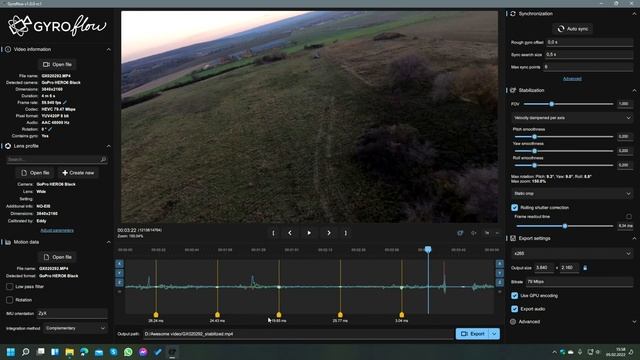Toggle Y axis on left chart buttons
Screen dimensions: 640x360
click(119, 273)
